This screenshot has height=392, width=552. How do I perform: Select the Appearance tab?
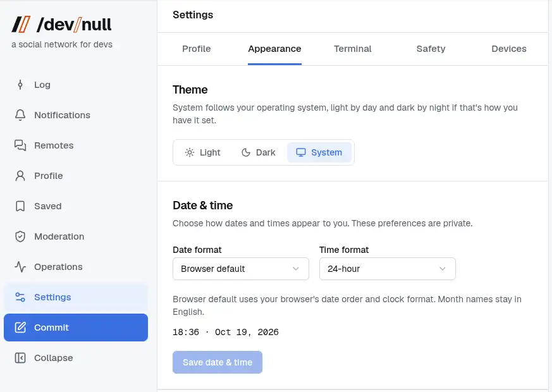click(274, 49)
